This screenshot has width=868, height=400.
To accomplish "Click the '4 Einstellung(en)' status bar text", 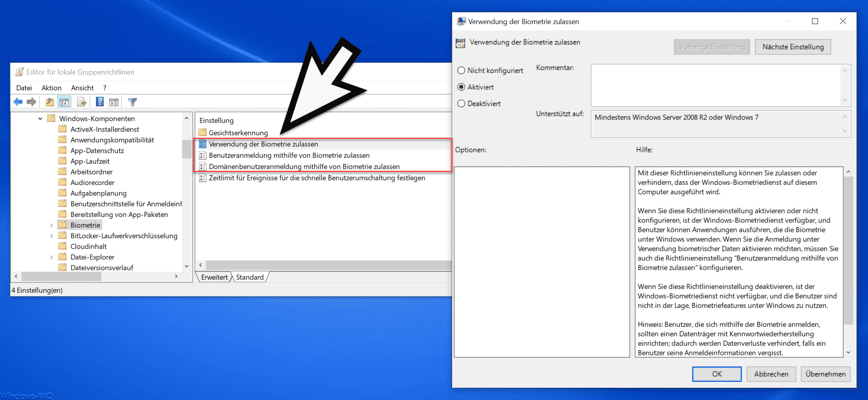I will point(37,290).
